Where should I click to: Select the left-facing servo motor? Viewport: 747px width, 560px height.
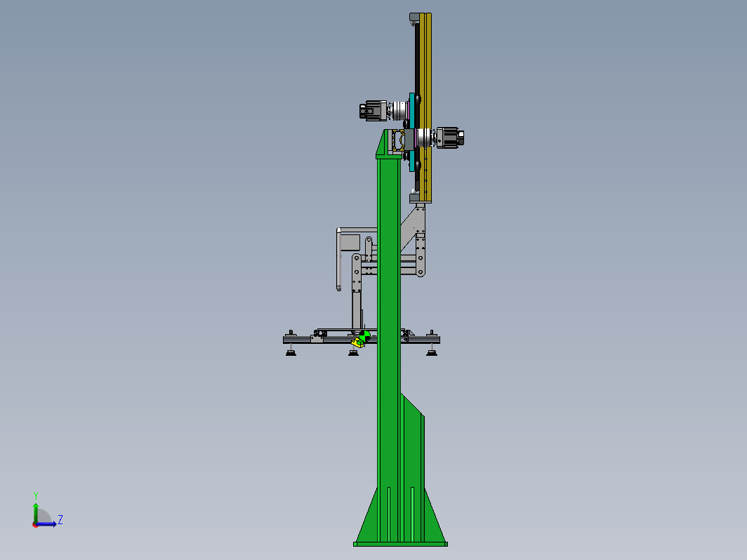coord(373,110)
